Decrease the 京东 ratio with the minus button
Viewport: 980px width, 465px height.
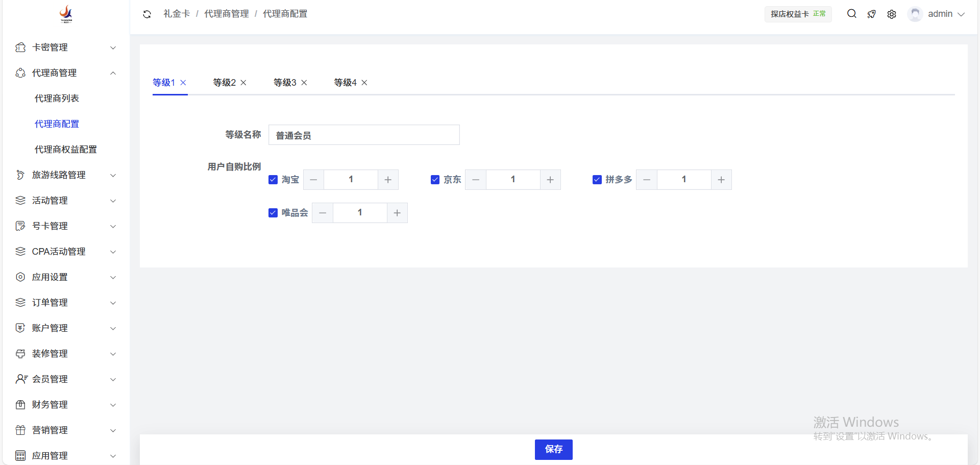(x=476, y=180)
